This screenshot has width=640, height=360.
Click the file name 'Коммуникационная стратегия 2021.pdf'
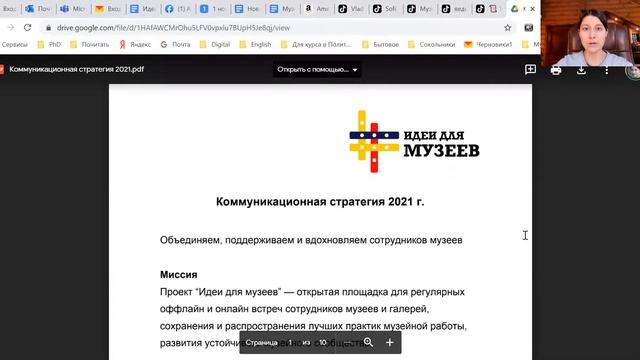pyautogui.click(x=76, y=69)
